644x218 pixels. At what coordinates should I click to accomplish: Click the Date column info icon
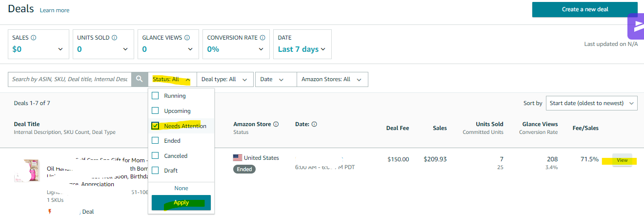314,124
